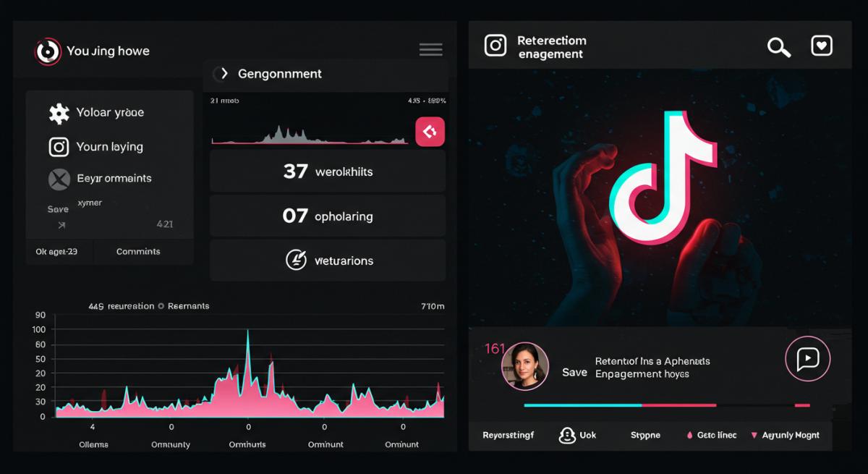Screen dimensions: 868x474
Task: Click the short pink end segment of the progress bar
Action: coord(802,405)
